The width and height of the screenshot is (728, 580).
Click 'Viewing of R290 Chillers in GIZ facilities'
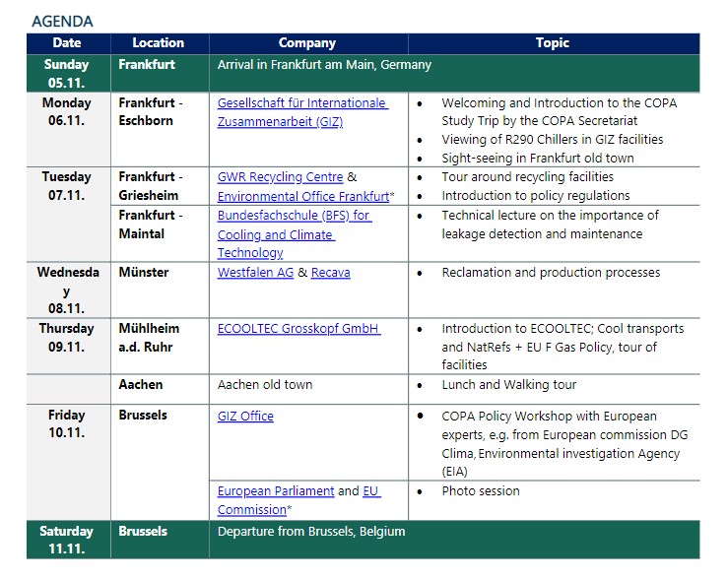(x=553, y=139)
